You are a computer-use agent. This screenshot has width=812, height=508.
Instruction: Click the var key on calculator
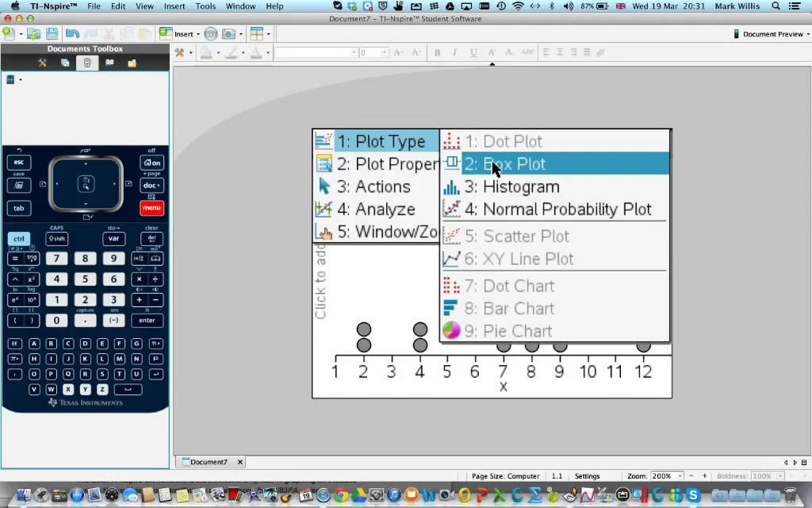coord(113,238)
